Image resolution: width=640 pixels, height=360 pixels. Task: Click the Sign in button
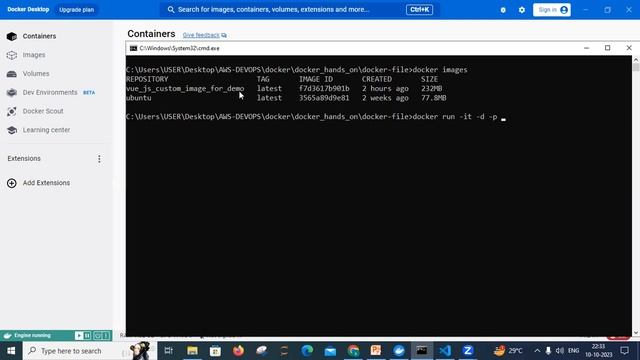[552, 10]
